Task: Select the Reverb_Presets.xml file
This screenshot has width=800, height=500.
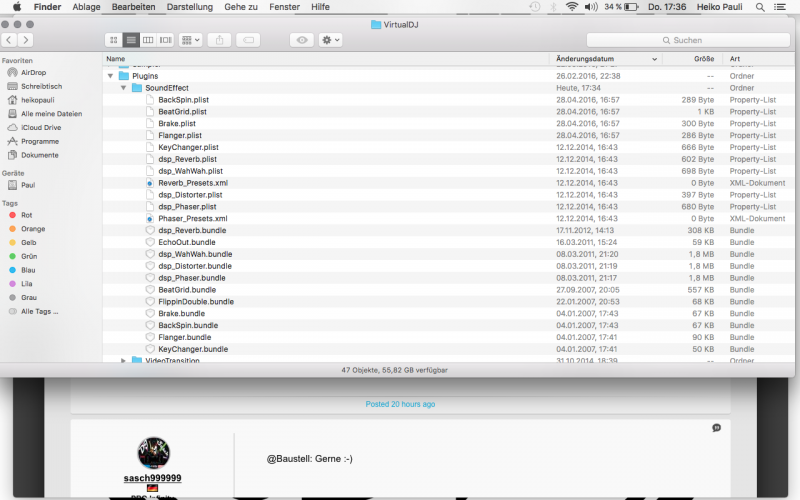Action: click(x=193, y=183)
